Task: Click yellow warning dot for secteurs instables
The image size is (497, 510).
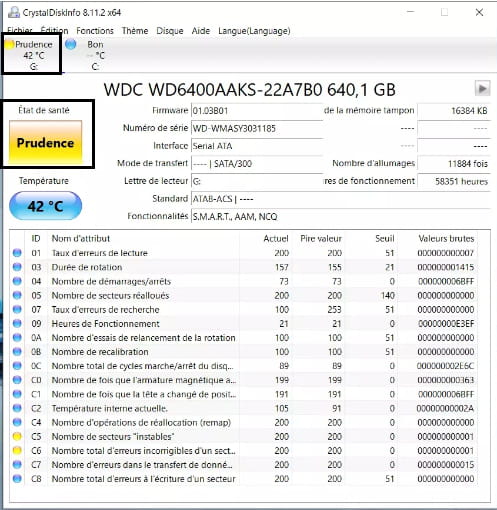Action: point(17,436)
